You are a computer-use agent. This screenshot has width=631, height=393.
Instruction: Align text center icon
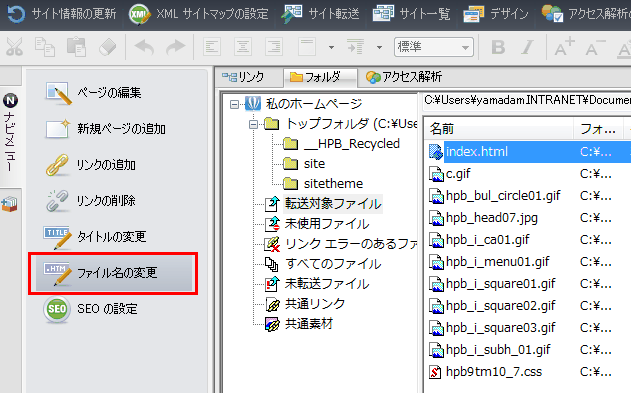[243, 47]
